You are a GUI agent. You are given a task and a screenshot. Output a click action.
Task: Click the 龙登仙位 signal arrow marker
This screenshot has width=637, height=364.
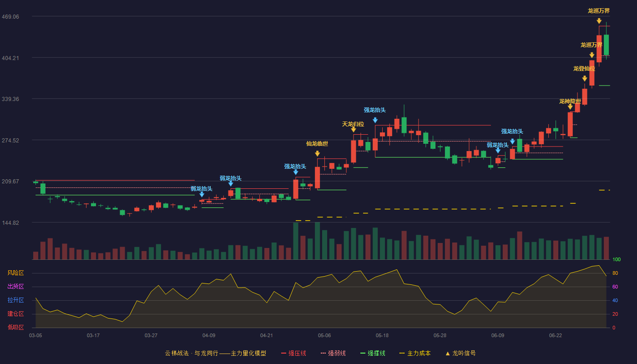point(585,79)
